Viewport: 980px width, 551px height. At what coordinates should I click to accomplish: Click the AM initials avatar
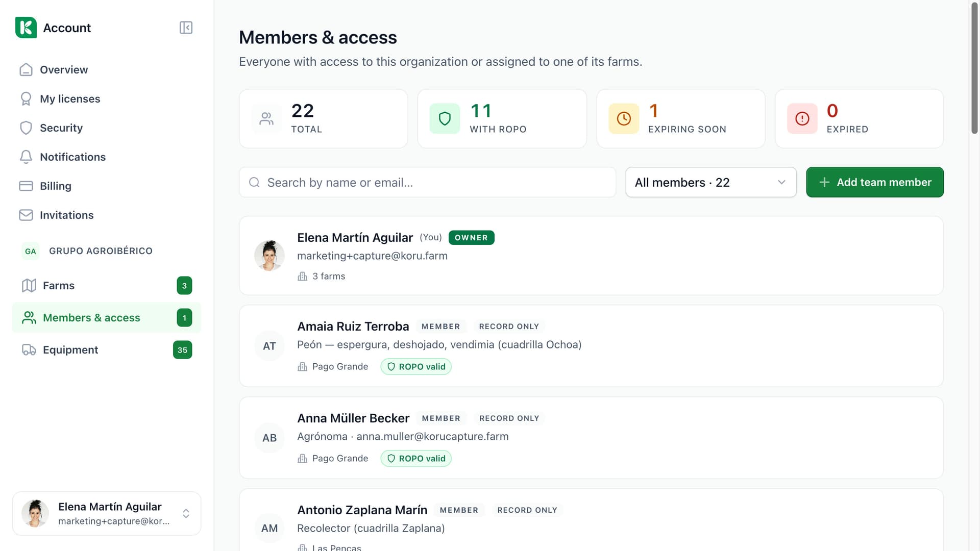[x=269, y=528]
